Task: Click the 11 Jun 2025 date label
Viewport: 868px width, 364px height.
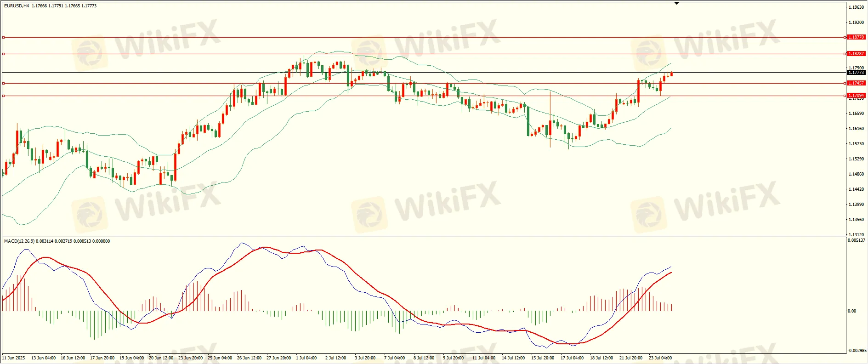Action: click(14, 358)
